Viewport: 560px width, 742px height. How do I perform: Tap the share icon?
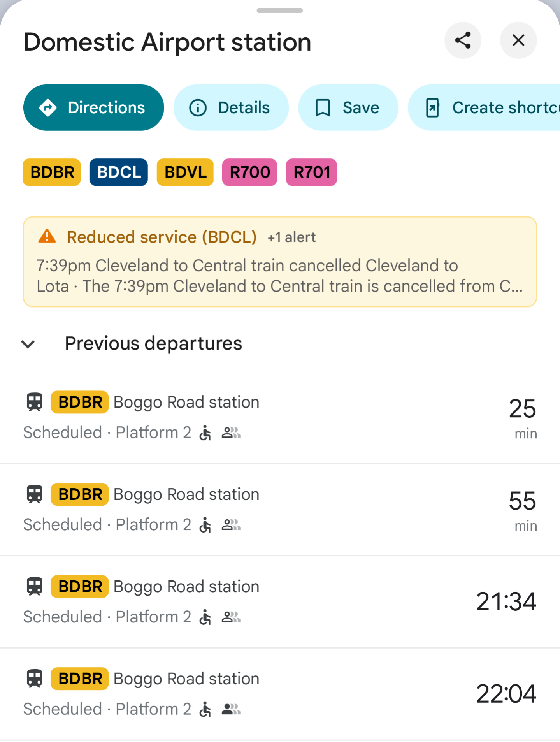463,40
